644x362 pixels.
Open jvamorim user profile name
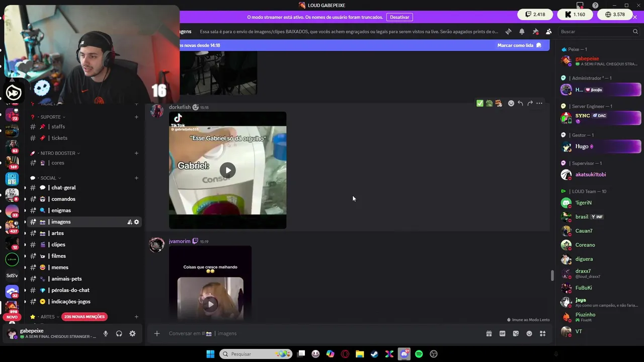click(180, 241)
